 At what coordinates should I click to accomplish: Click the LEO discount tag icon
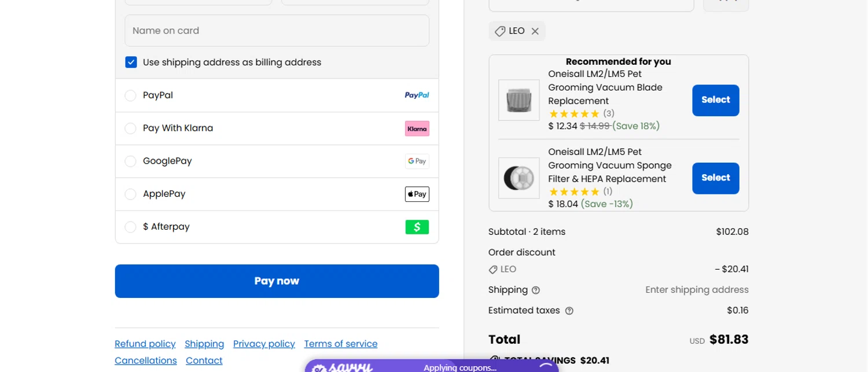(493, 270)
